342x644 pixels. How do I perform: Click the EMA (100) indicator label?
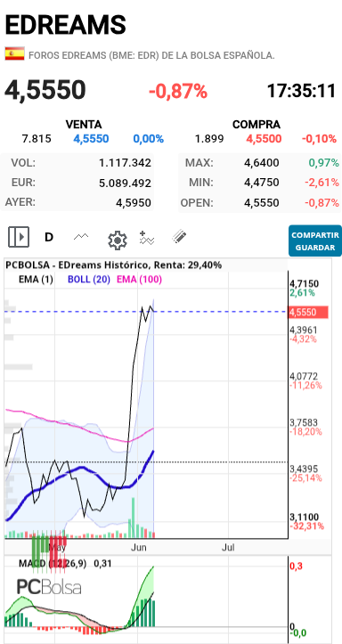[x=140, y=280]
